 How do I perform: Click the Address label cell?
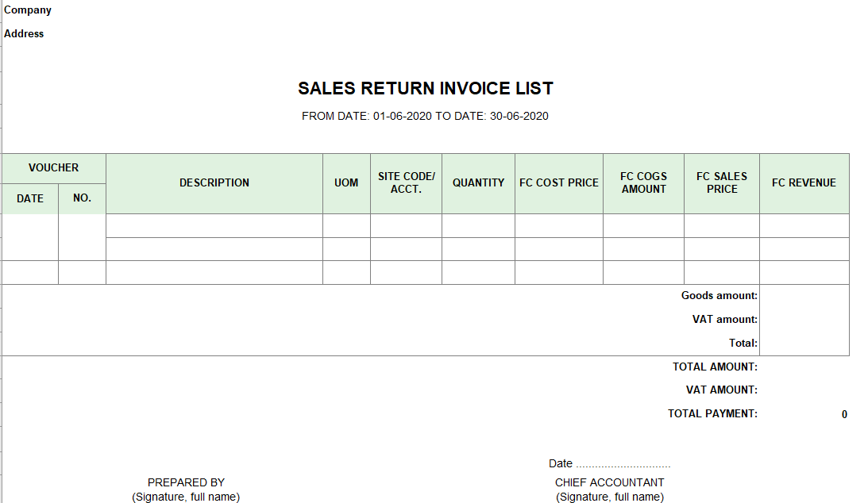click(x=24, y=33)
